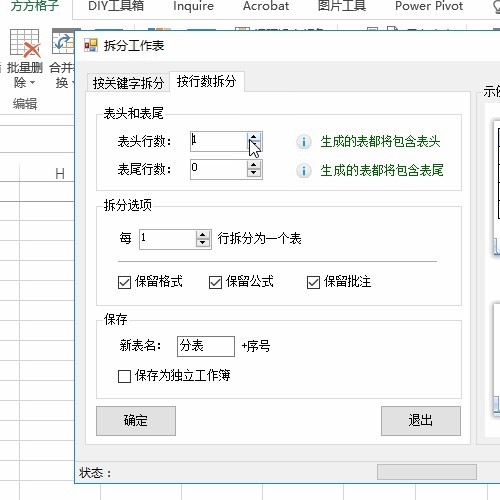This screenshot has height=500, width=500.
Task: Increase rows-per-table spinner up arrow
Action: coord(203,235)
